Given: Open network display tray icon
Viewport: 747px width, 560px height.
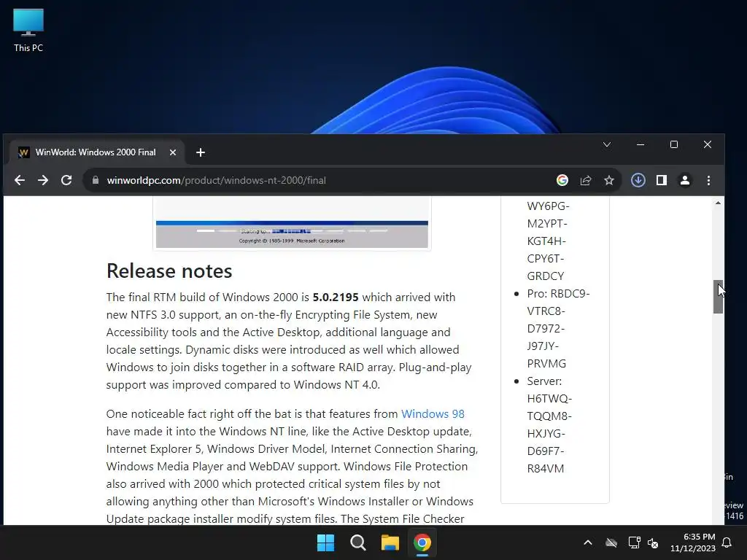Looking at the screenshot, I should pyautogui.click(x=634, y=542).
